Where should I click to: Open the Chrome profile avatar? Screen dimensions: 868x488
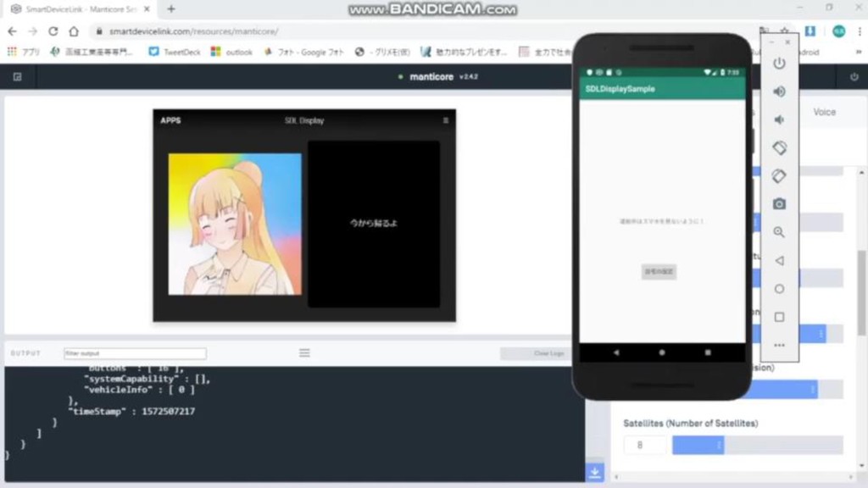click(838, 31)
